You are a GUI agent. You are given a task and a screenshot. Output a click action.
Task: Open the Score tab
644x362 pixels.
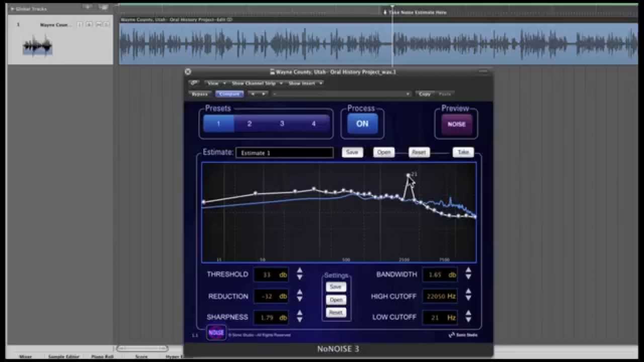click(x=141, y=356)
